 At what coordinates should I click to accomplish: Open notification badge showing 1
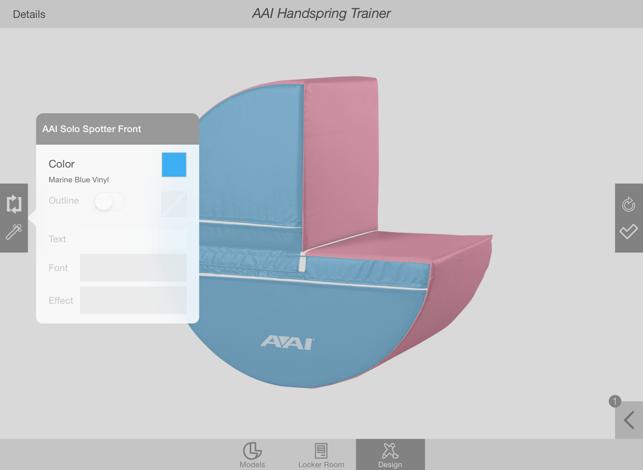615,401
